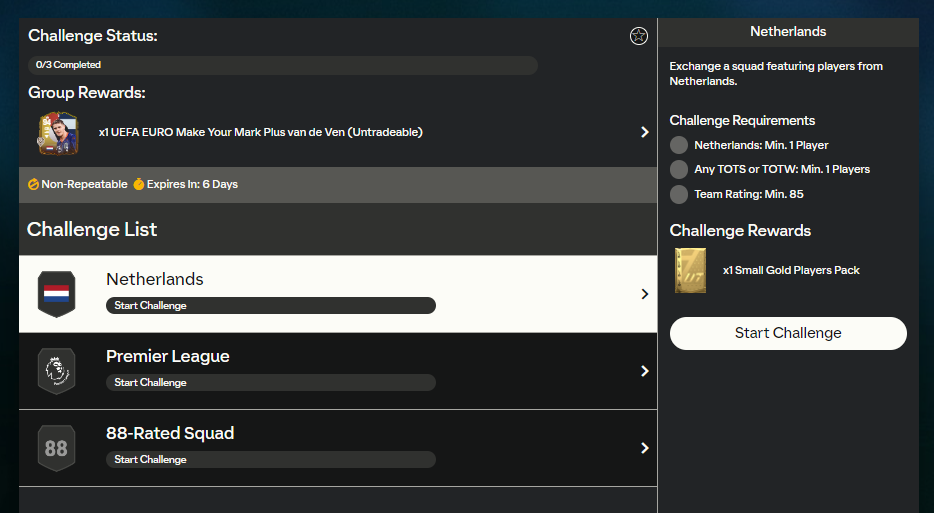
Task: Select the Premier League lion badge icon
Action: tap(57, 371)
